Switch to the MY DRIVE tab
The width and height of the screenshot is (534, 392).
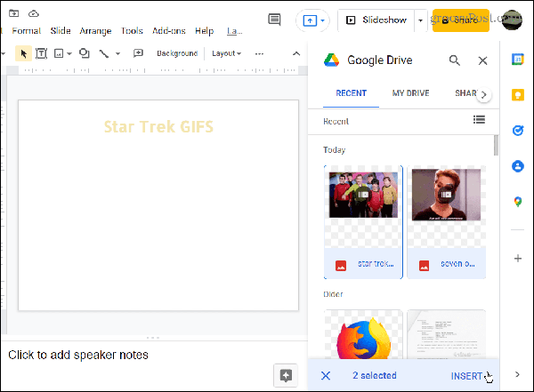coord(410,93)
